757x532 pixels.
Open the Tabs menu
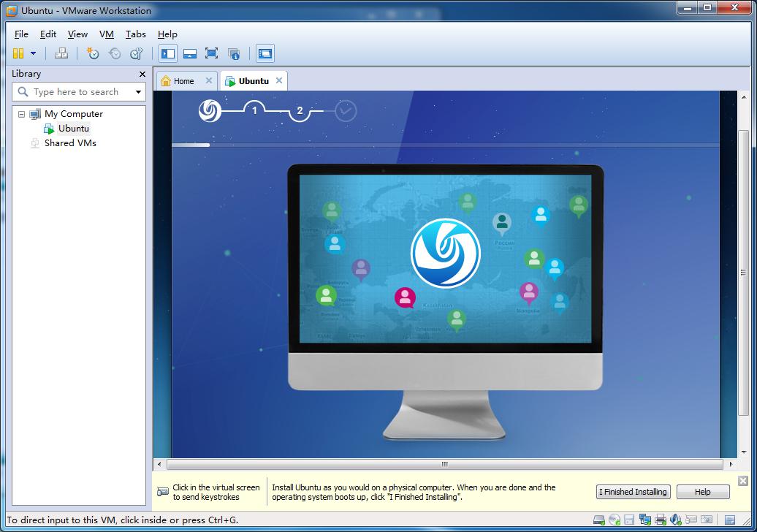136,34
